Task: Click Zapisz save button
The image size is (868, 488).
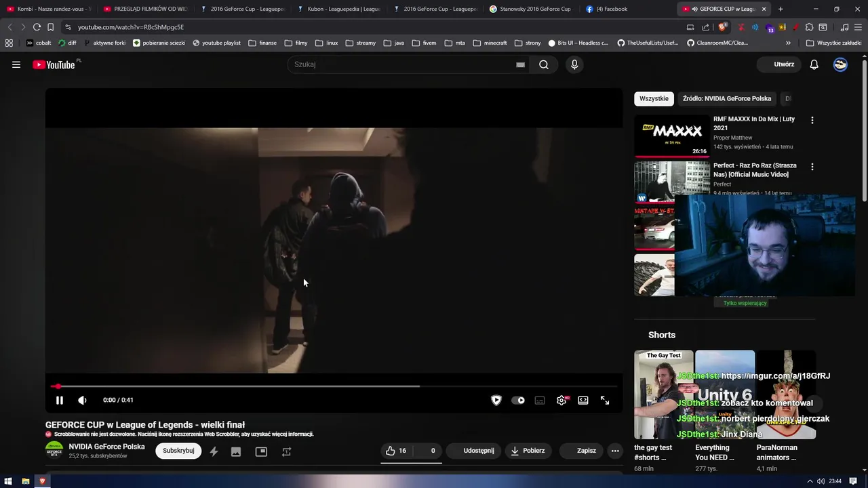Action: [x=581, y=451]
